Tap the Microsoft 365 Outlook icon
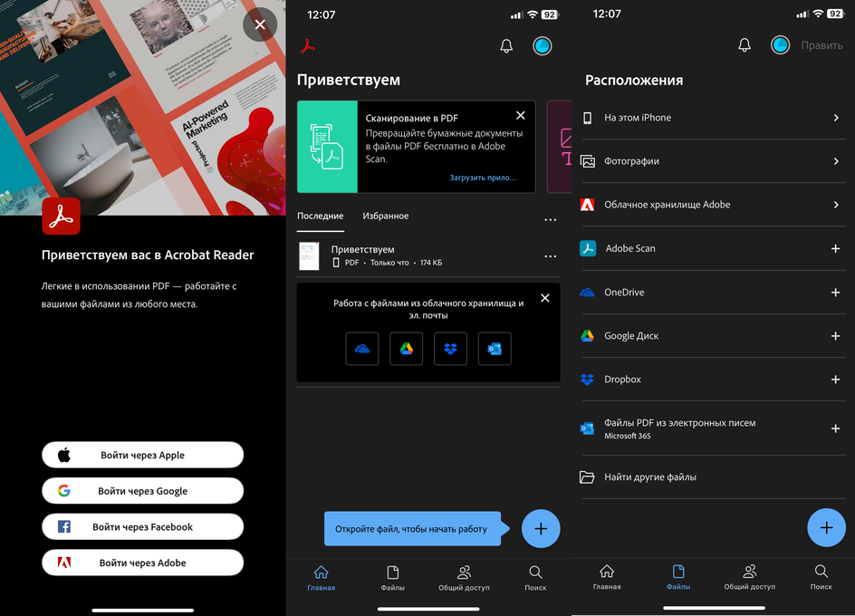855x616 pixels. pos(587,428)
